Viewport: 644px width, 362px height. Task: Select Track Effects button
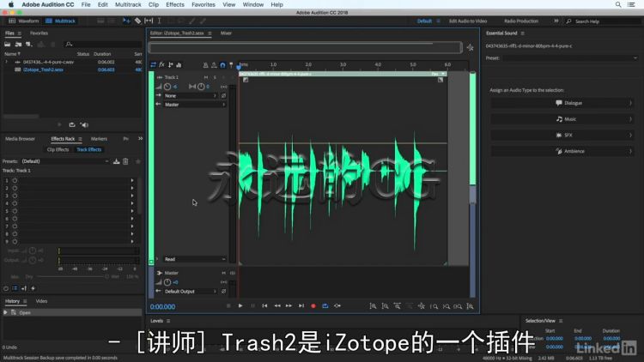89,149
